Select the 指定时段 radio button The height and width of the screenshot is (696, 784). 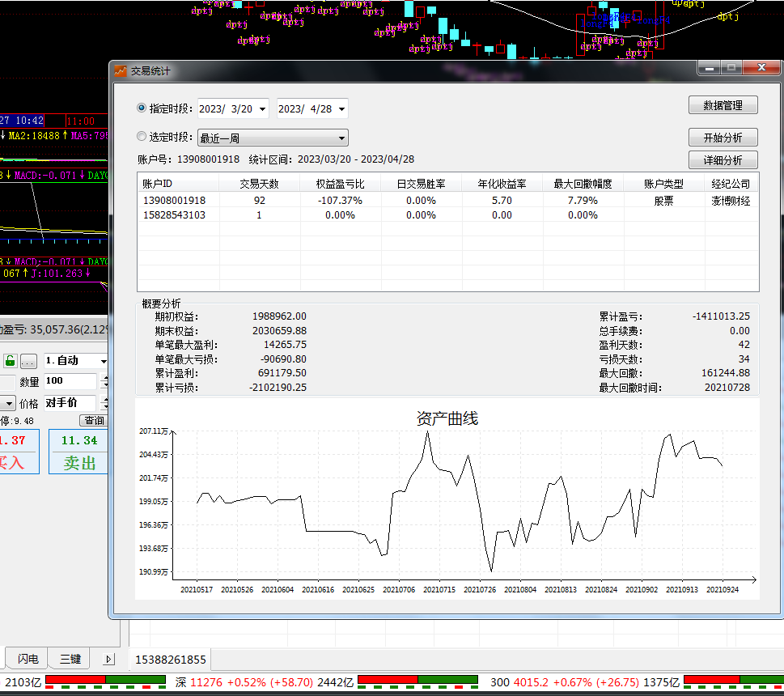coord(142,108)
